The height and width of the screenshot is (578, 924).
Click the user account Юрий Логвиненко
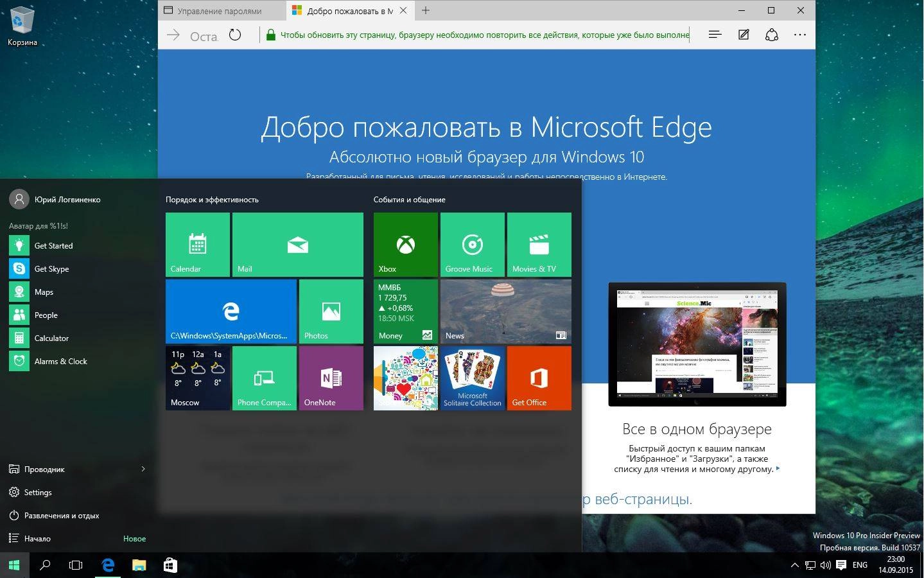55,199
